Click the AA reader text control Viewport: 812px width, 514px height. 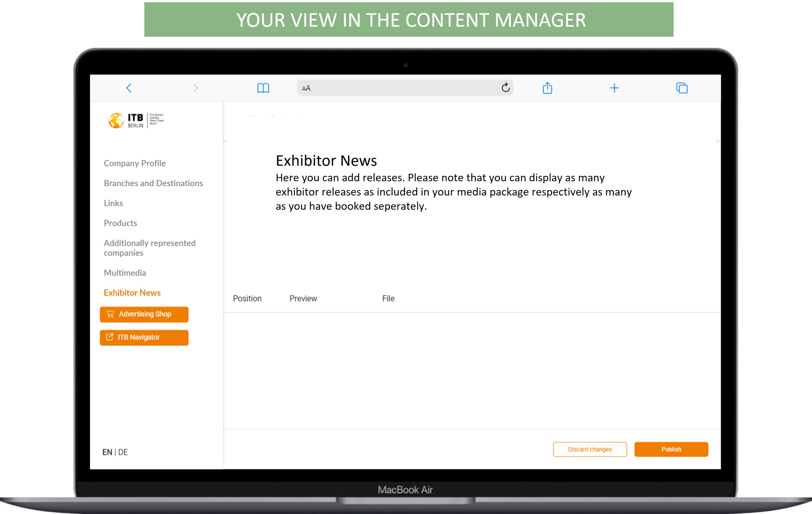[x=306, y=88]
